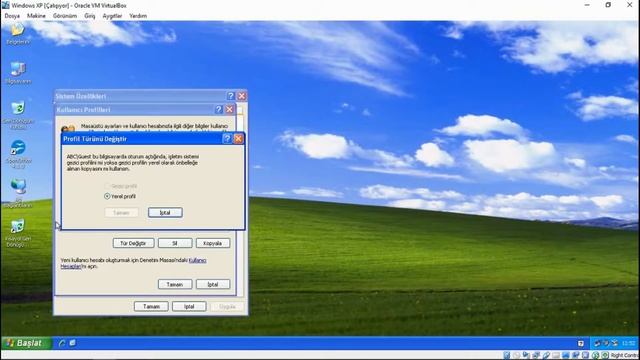Image resolution: width=640 pixels, height=360 pixels.
Task: Click the mouse integration indicator in VirtualBox status bar
Action: click(x=595, y=356)
